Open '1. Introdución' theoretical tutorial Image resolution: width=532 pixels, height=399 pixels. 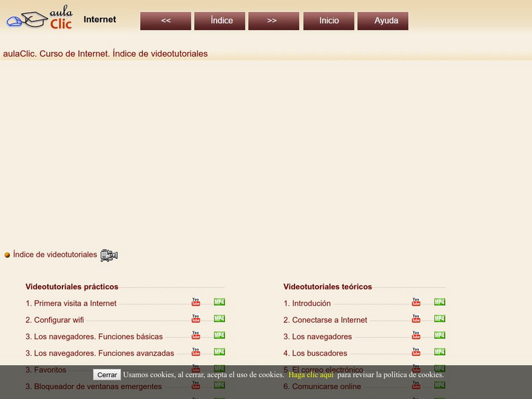click(x=307, y=303)
